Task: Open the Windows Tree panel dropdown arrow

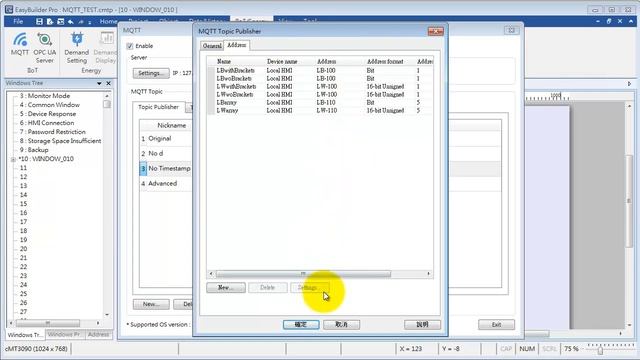Action: coord(99,83)
